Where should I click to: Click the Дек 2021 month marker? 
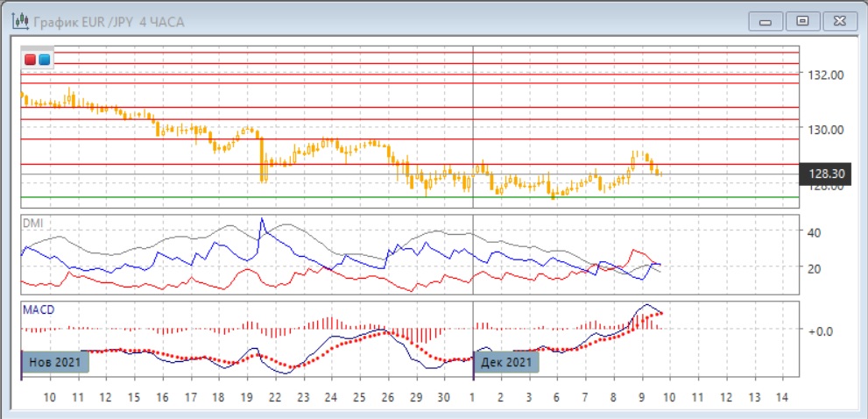coord(506,361)
